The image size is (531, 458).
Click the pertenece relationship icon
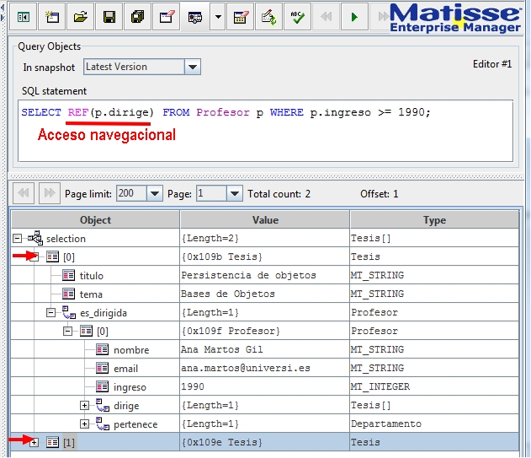[x=103, y=424]
